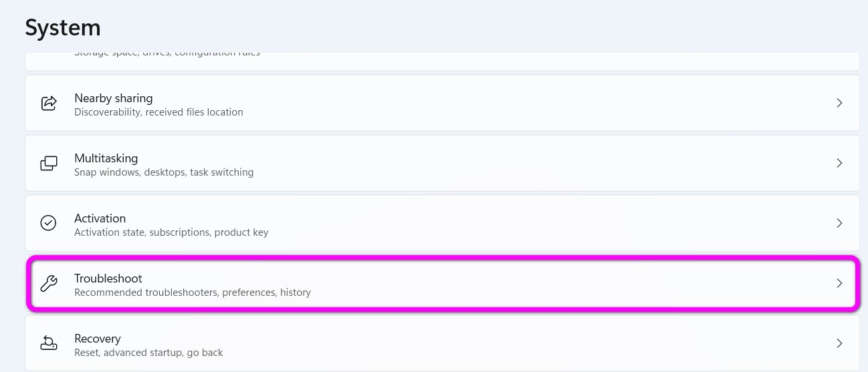Go to the Recovery settings title
868x372 pixels.
[x=98, y=339]
